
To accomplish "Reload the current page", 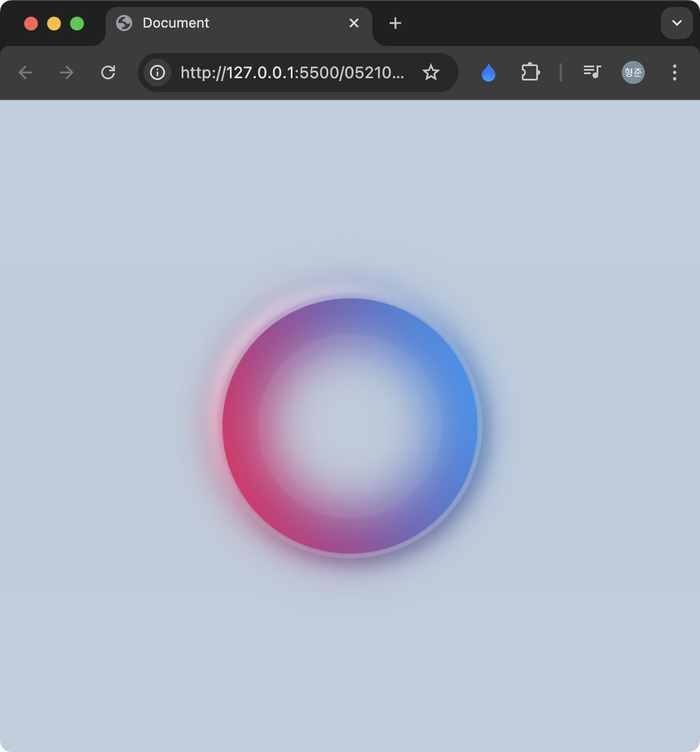I will click(x=108, y=72).
